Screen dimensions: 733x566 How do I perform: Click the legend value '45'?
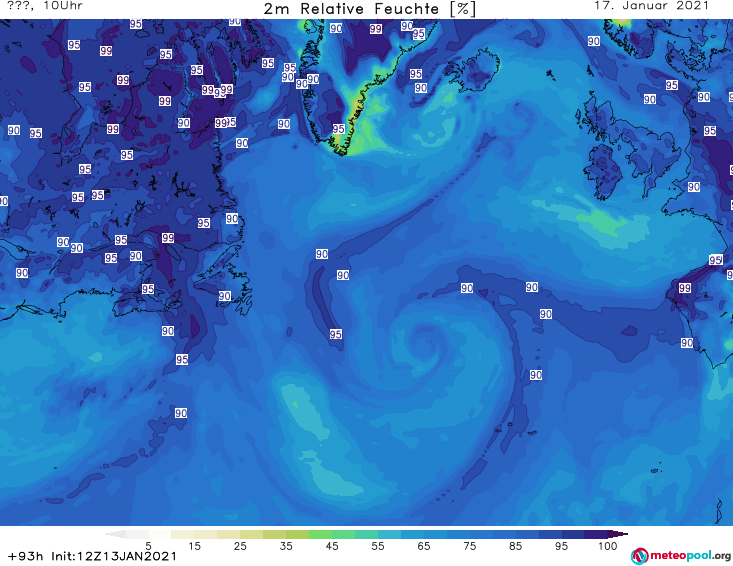tap(332, 545)
